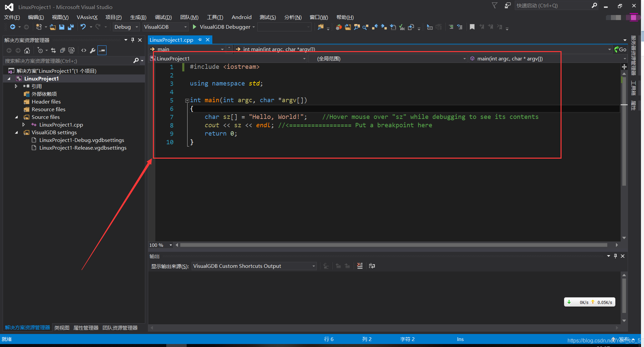
Task: Select LinuxProject1-Release.vgdbsettings file
Action: 83,148
